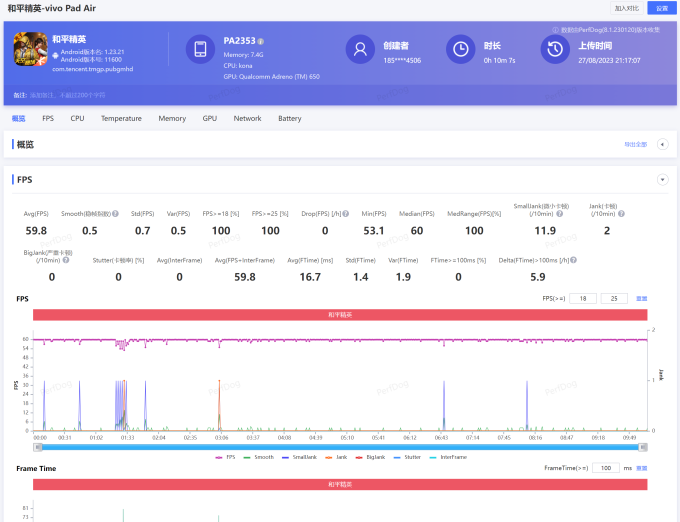
Task: Switch to the FPS tab
Action: [x=48, y=118]
